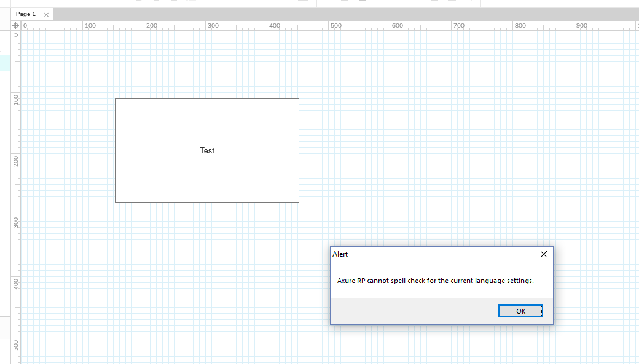The image size is (639, 364).
Task: Click the 500 mark on the horizontal ruler
Action: pos(336,26)
